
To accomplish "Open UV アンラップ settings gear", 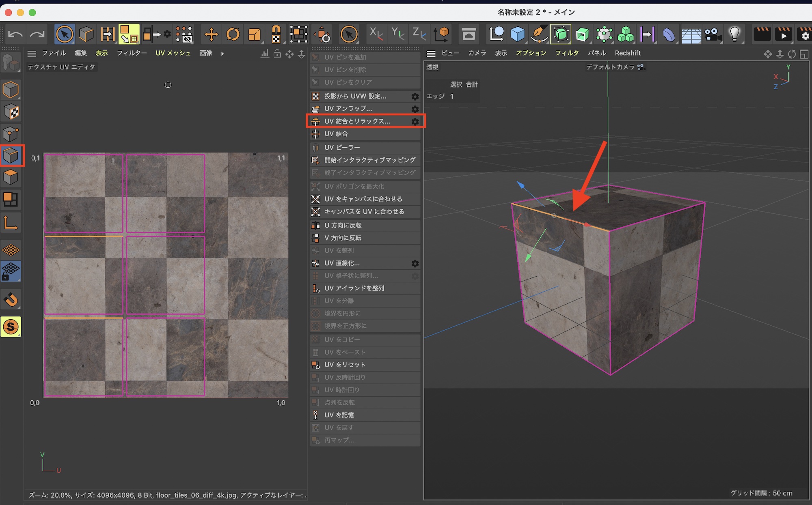I will tap(415, 109).
